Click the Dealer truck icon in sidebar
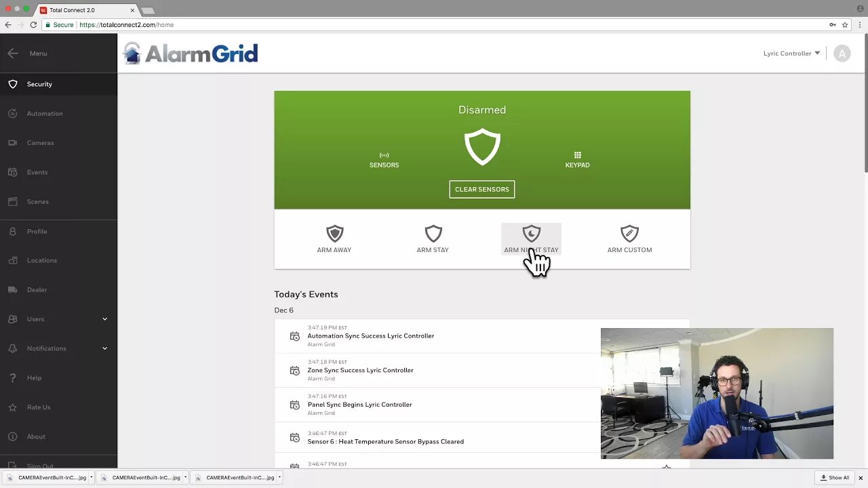The width and height of the screenshot is (868, 488). (13, 290)
